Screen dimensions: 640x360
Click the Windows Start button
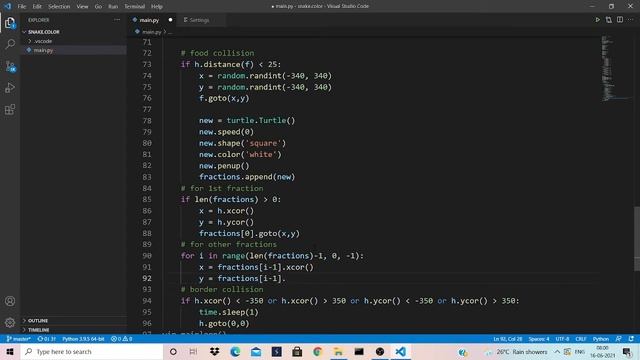(x=10, y=351)
